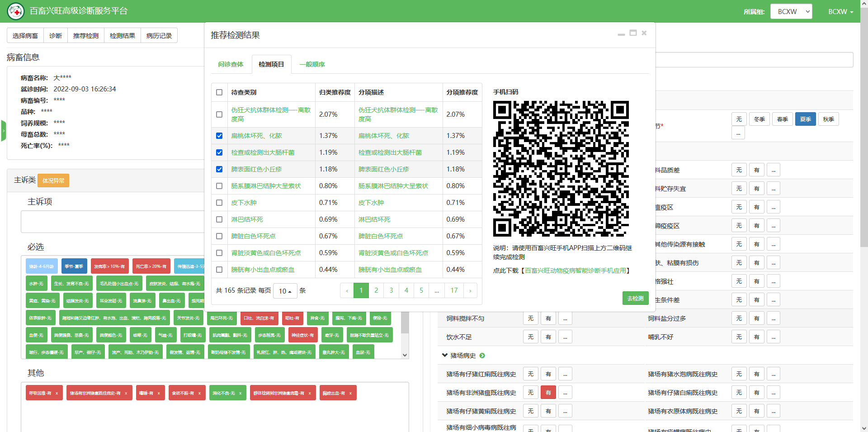Click the 体况异常 complaint category button
The height and width of the screenshot is (432, 868).
point(53,180)
